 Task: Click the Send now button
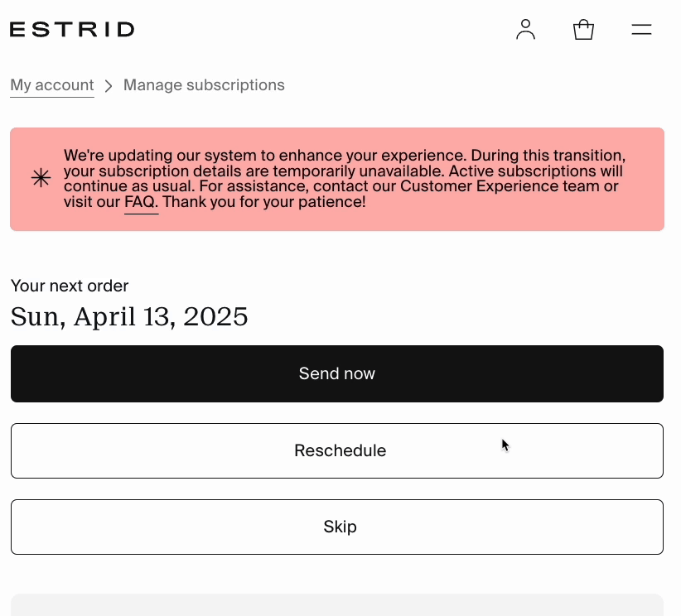click(337, 373)
